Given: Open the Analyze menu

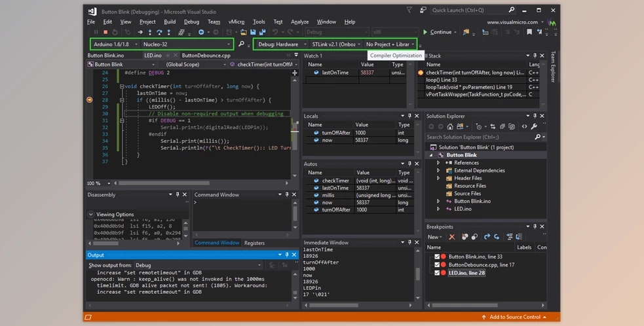Looking at the screenshot, I should pos(299,22).
